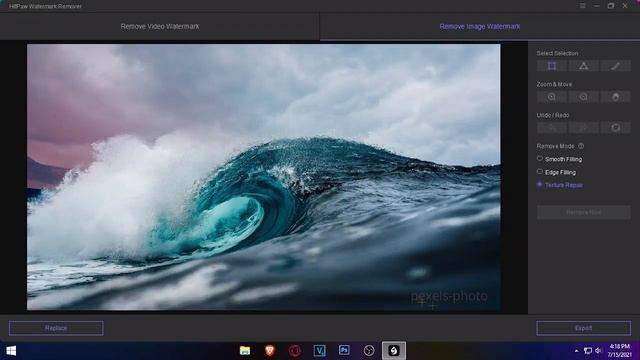
Task: Zoom in on the image
Action: point(551,97)
